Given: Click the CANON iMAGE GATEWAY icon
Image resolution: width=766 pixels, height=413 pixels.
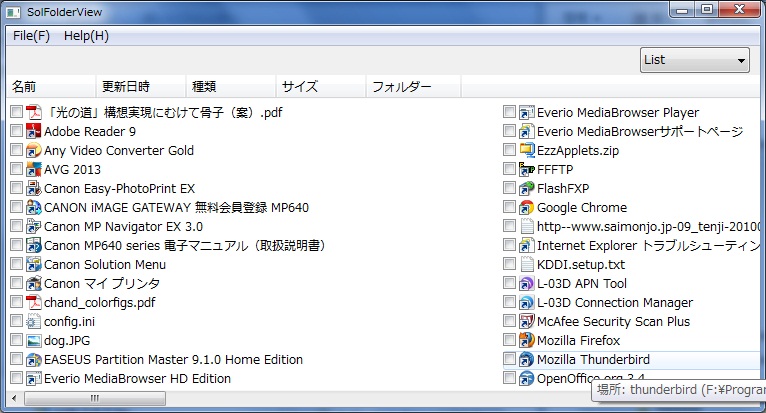Looking at the screenshot, I should click(34, 207).
